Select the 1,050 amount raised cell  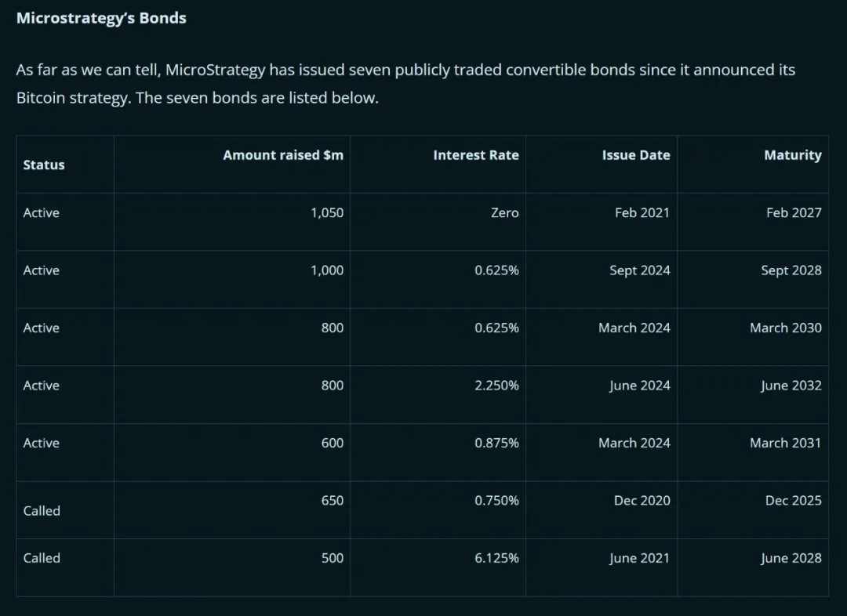point(327,212)
